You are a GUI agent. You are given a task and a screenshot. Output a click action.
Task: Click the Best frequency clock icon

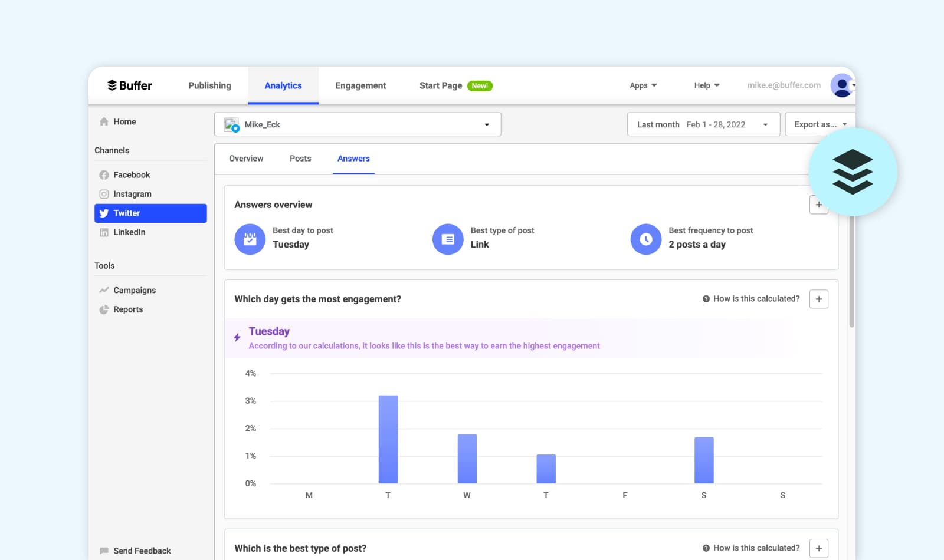pos(646,239)
